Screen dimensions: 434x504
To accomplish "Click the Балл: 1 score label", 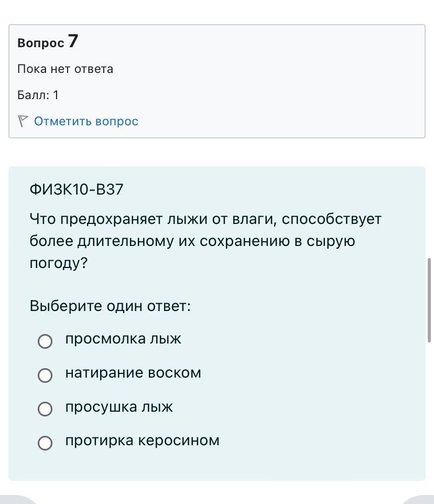I will [x=38, y=95].
